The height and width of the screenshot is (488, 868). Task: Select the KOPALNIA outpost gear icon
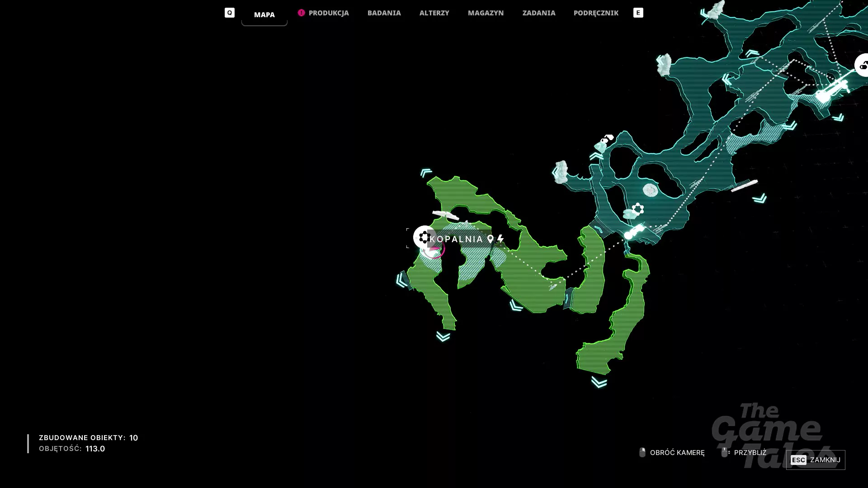tap(424, 237)
